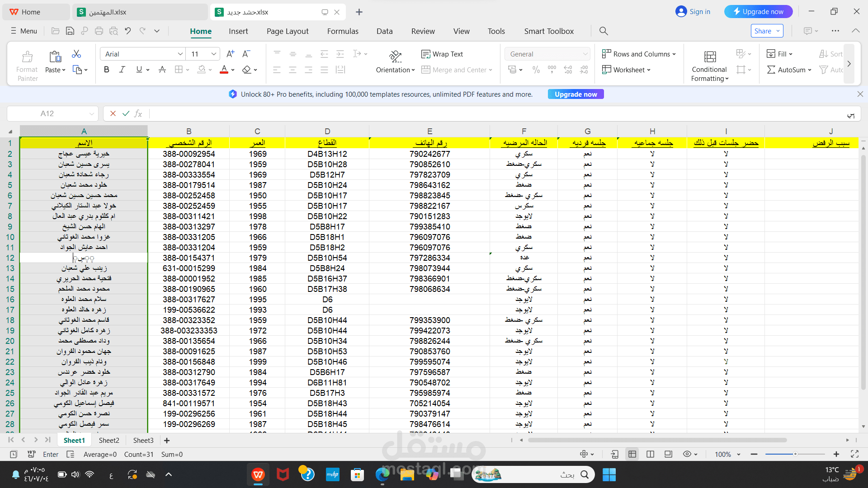Toggle the eye protection mode icon
This screenshot has height=488, width=868.
[687, 454]
